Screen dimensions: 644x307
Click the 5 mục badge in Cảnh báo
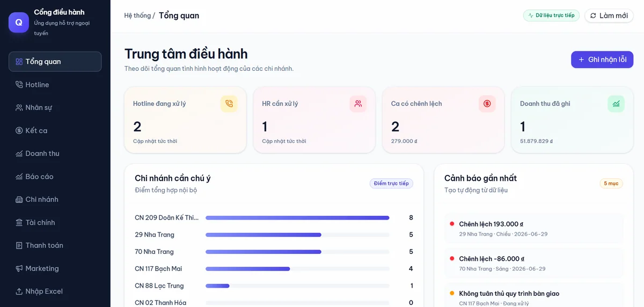point(611,184)
